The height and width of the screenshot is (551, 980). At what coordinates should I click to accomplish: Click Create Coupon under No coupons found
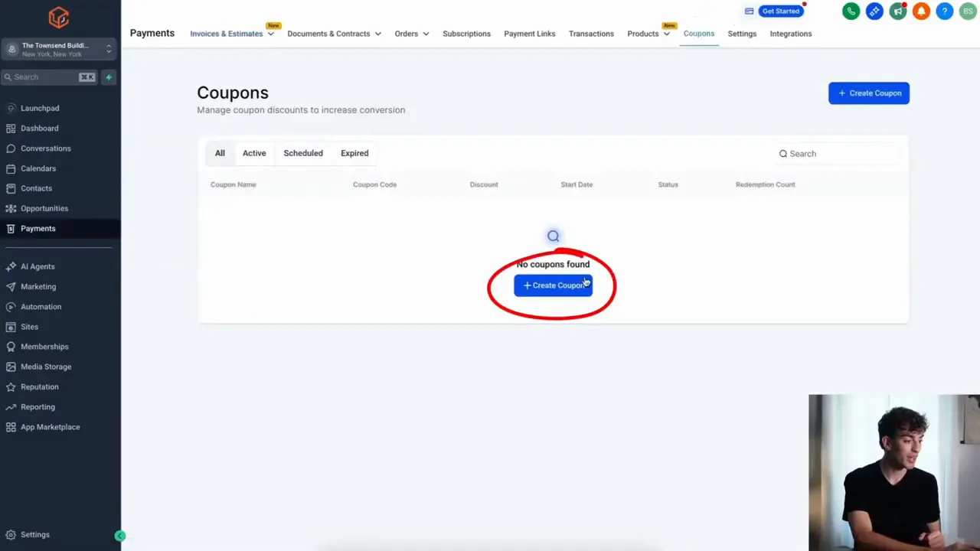pyautogui.click(x=553, y=285)
